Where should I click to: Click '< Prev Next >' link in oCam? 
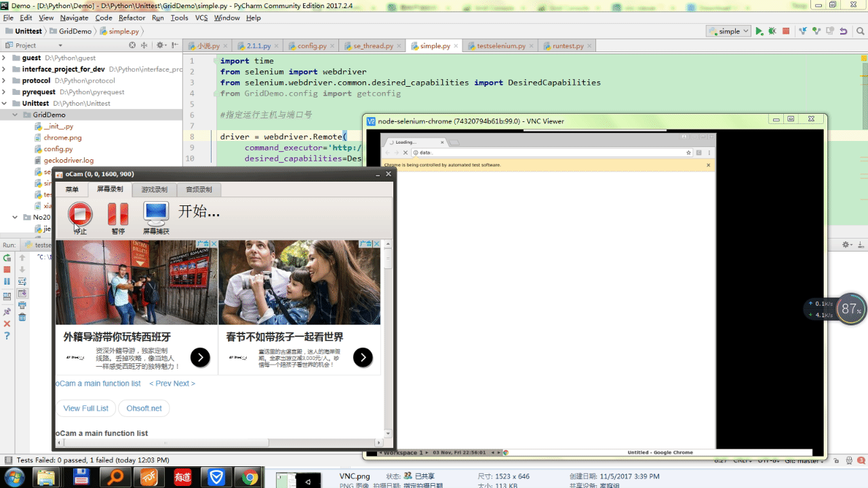(x=172, y=384)
